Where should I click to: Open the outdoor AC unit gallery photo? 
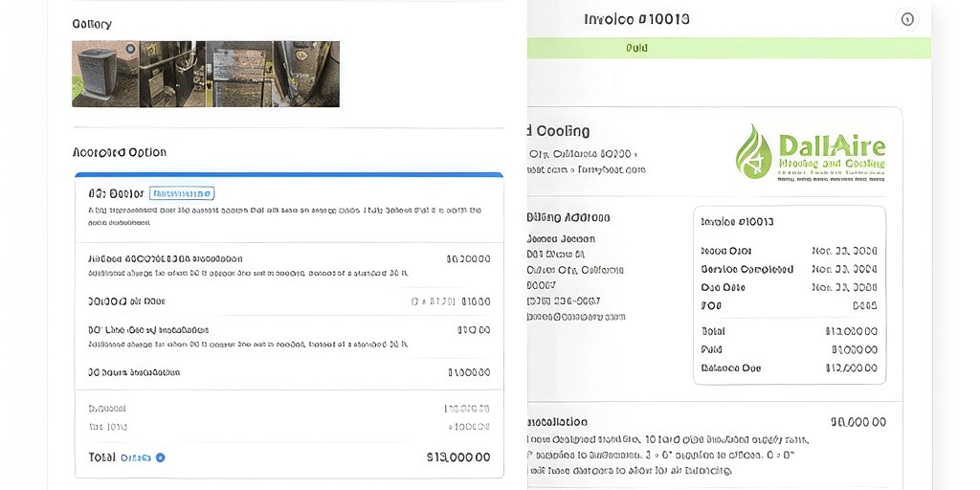(105, 74)
